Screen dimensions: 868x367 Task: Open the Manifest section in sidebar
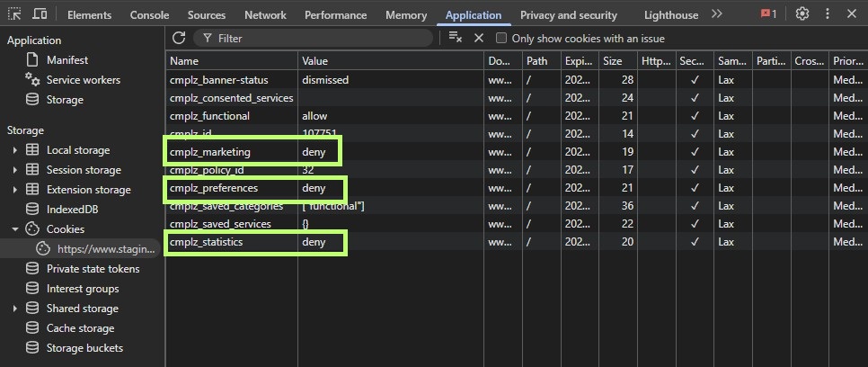[x=67, y=60]
